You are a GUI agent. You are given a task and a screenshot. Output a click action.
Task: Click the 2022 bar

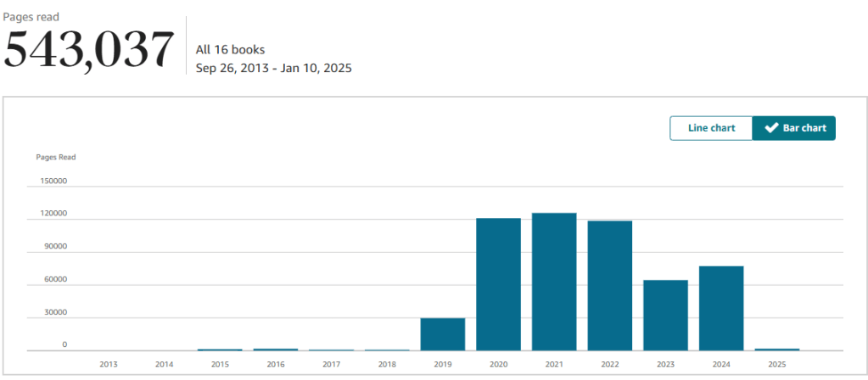click(609, 285)
